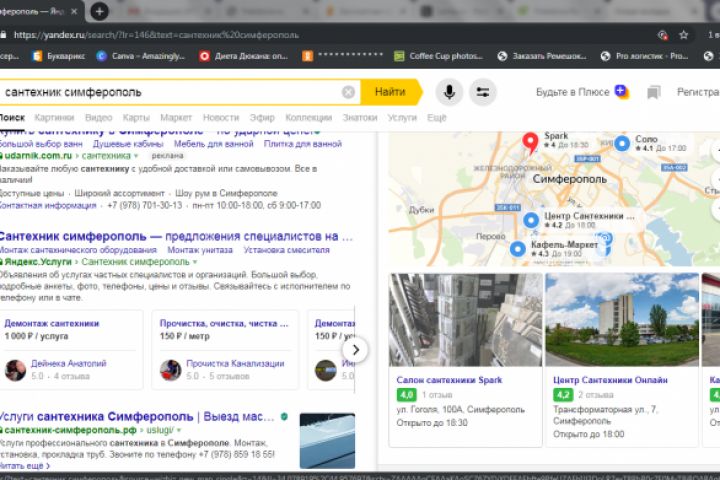Show next service cards with arrow
The height and width of the screenshot is (480, 720).
tap(355, 350)
